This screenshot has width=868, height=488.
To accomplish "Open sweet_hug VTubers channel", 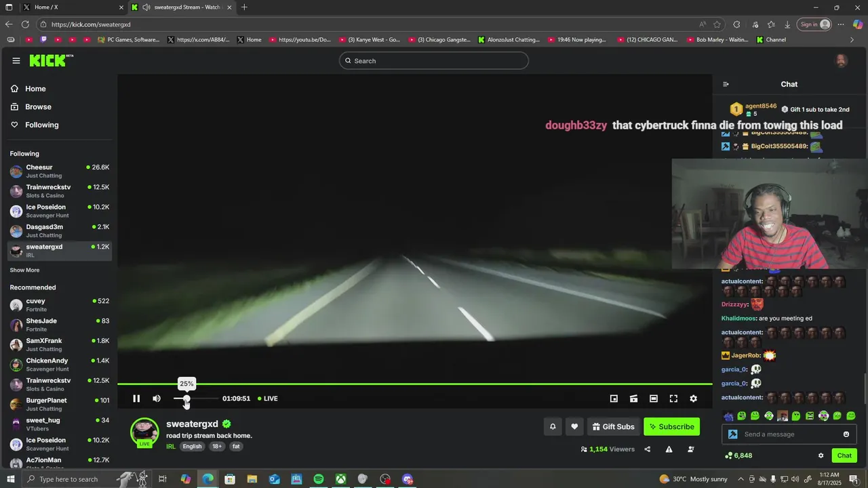I will pos(60,424).
